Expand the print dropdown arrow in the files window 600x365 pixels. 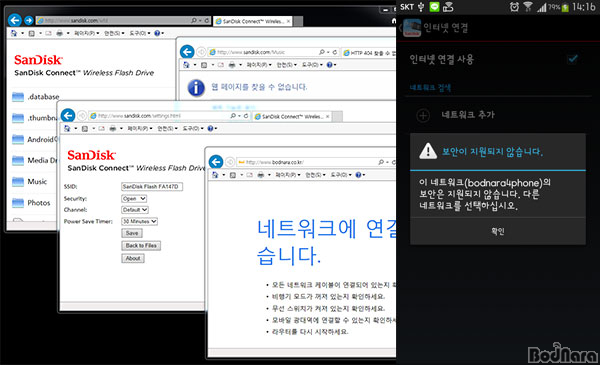68,33
